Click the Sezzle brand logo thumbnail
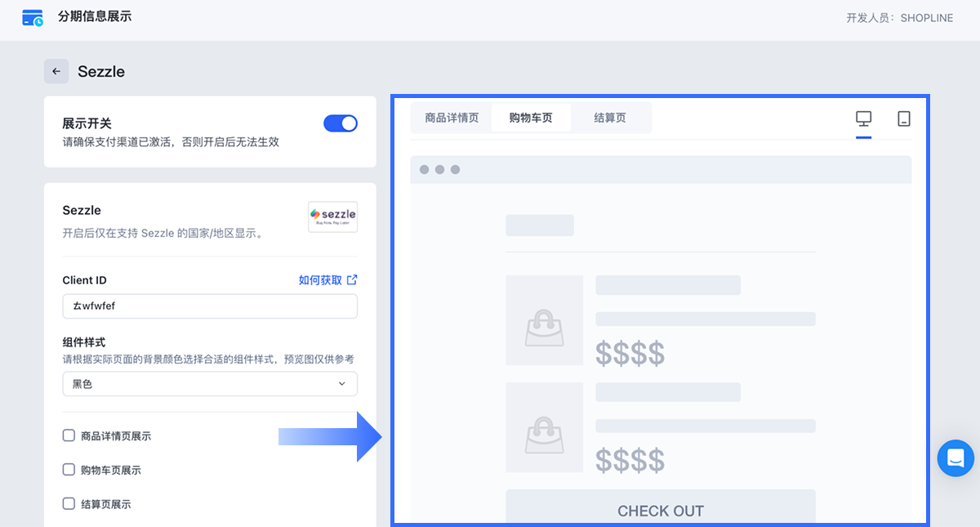The image size is (980, 527). [332, 217]
